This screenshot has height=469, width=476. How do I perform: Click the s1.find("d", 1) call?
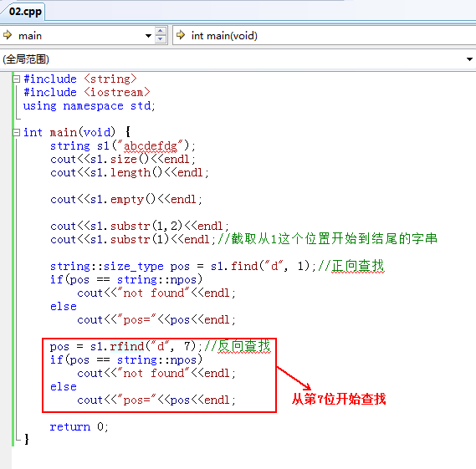point(260,267)
